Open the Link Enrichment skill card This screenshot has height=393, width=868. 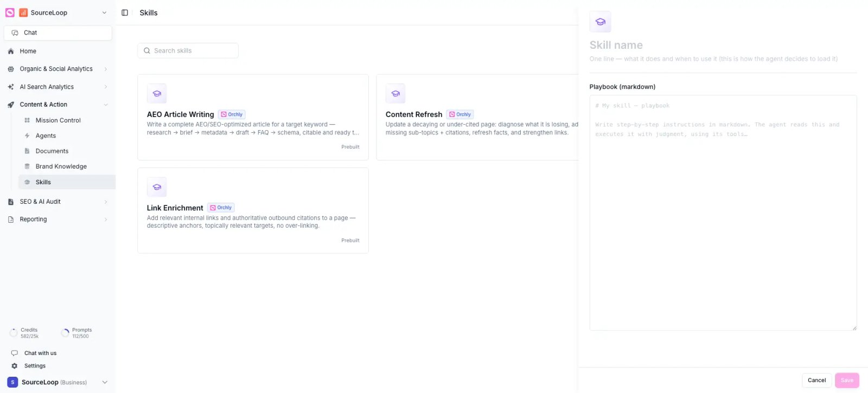[x=253, y=210]
